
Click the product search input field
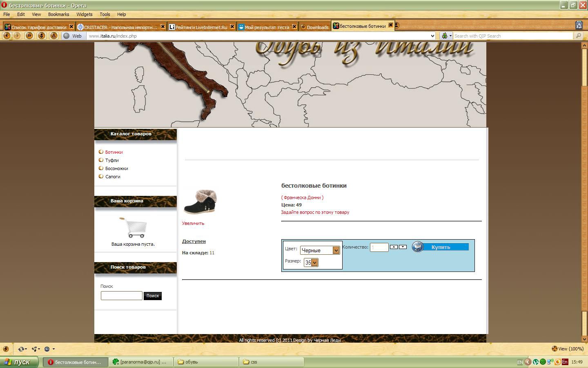click(121, 296)
